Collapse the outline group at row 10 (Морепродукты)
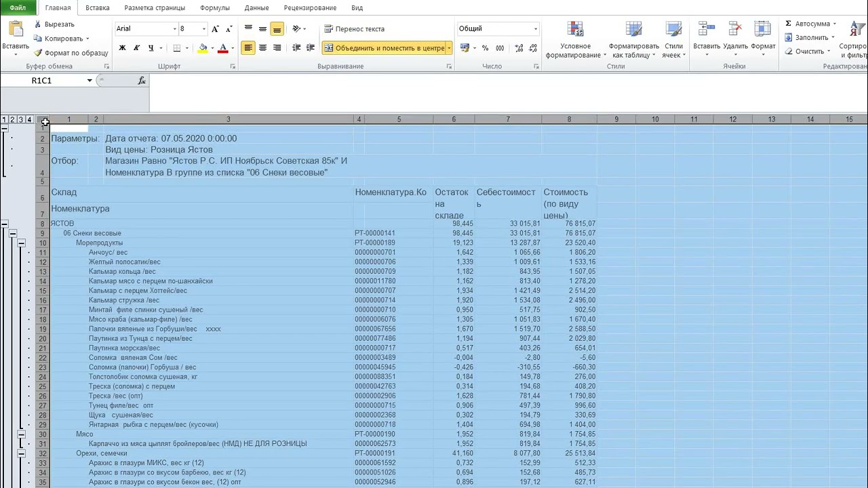This screenshot has width=868, height=488. (x=21, y=243)
